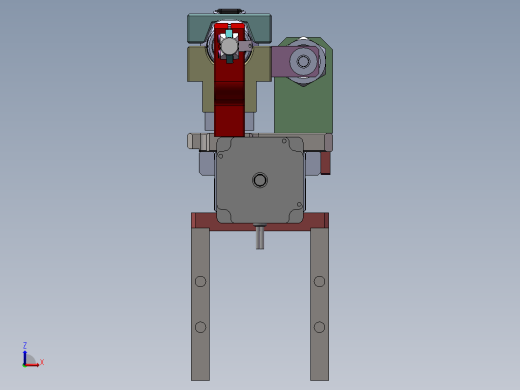Click the lower hole on left leg
Viewport: 520px width, 390px height.
pos(200,327)
